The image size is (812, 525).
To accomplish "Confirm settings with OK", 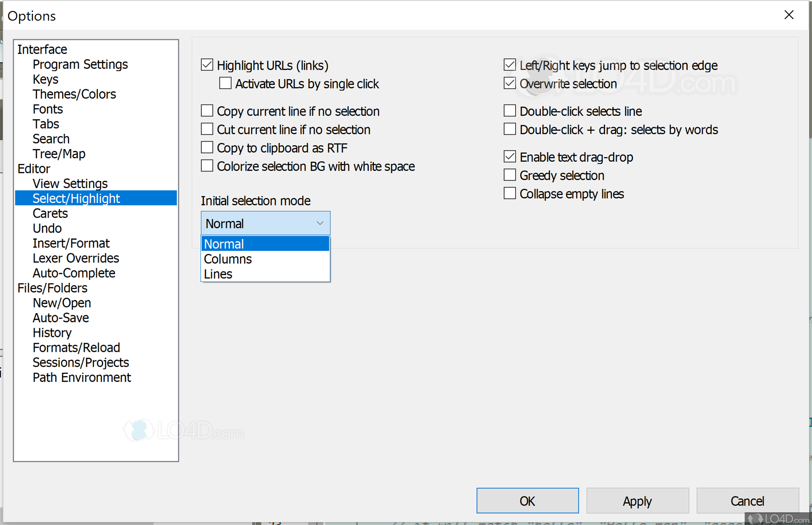I will [527, 501].
